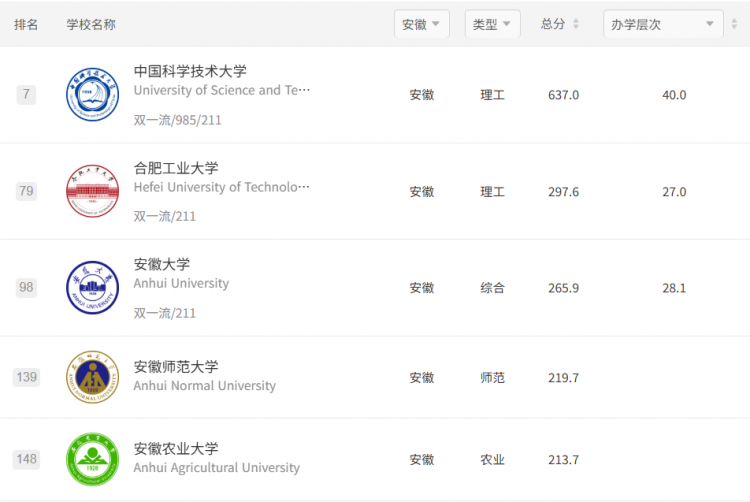Open 中国科学技术大学 school page
Screen dimensions: 750x502
tap(190, 71)
